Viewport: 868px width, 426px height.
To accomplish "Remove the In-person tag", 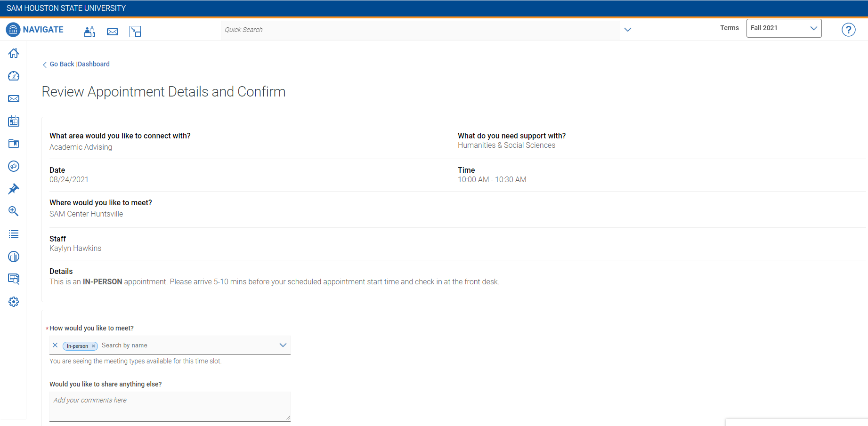I will click(93, 346).
